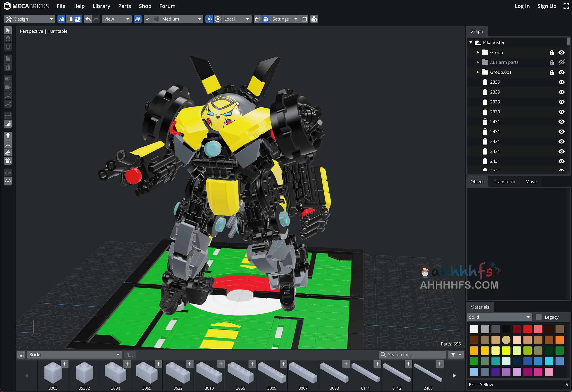
Task: Click the screenshot camera icon next to save
Action: [x=314, y=19]
